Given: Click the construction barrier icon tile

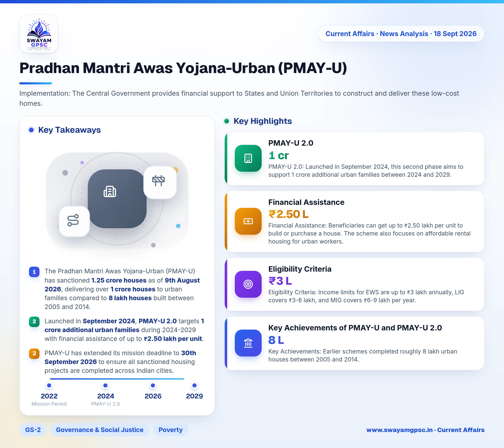Looking at the screenshot, I should click(160, 182).
